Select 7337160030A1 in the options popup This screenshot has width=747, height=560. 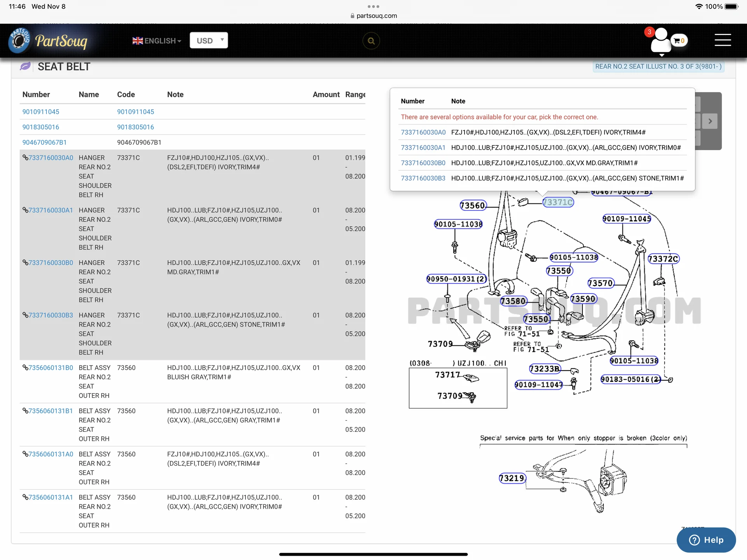pyautogui.click(x=423, y=147)
